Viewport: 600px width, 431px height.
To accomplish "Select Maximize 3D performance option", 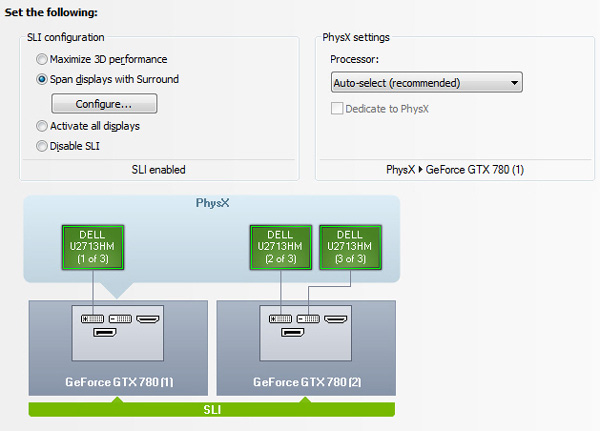I will click(x=42, y=60).
